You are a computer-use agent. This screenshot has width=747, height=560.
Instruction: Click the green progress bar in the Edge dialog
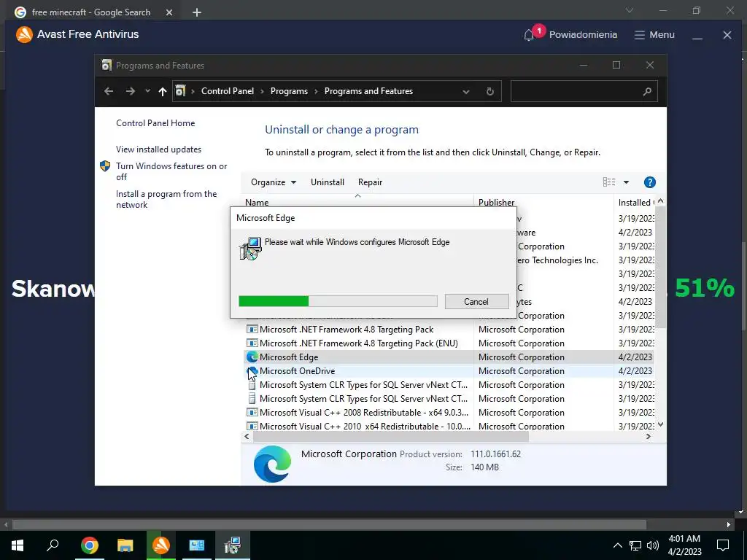click(338, 301)
